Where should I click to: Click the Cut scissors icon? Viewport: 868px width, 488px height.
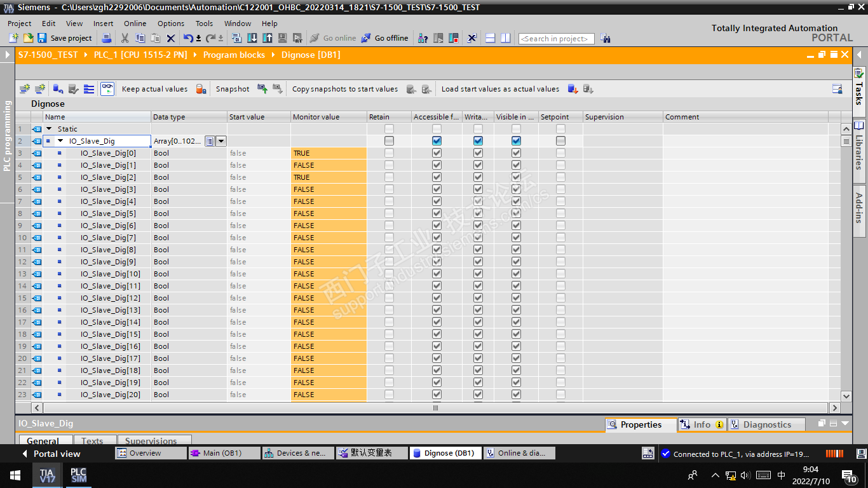tap(125, 38)
